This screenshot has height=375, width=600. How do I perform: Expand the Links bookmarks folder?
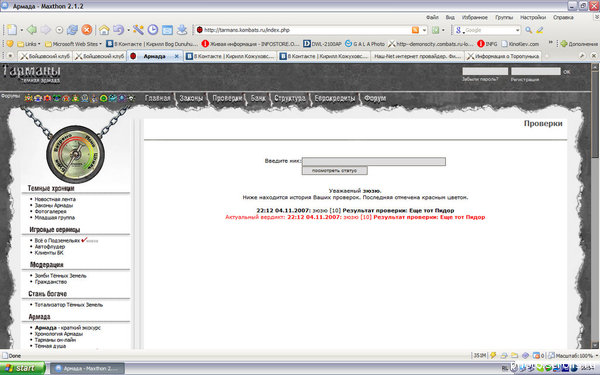click(29, 44)
